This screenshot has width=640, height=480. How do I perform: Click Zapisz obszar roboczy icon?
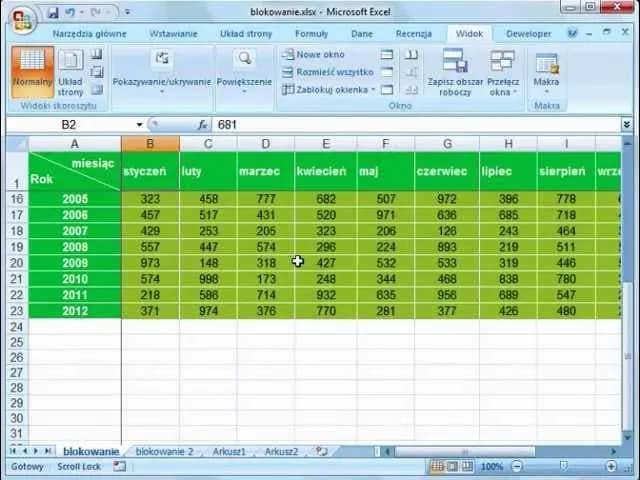pos(454,71)
